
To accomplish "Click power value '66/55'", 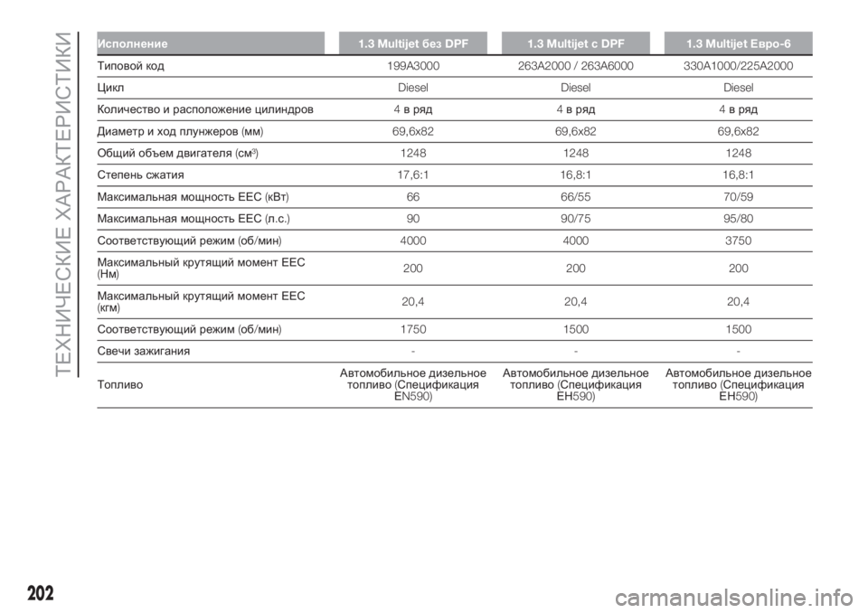I will click(x=576, y=197).
